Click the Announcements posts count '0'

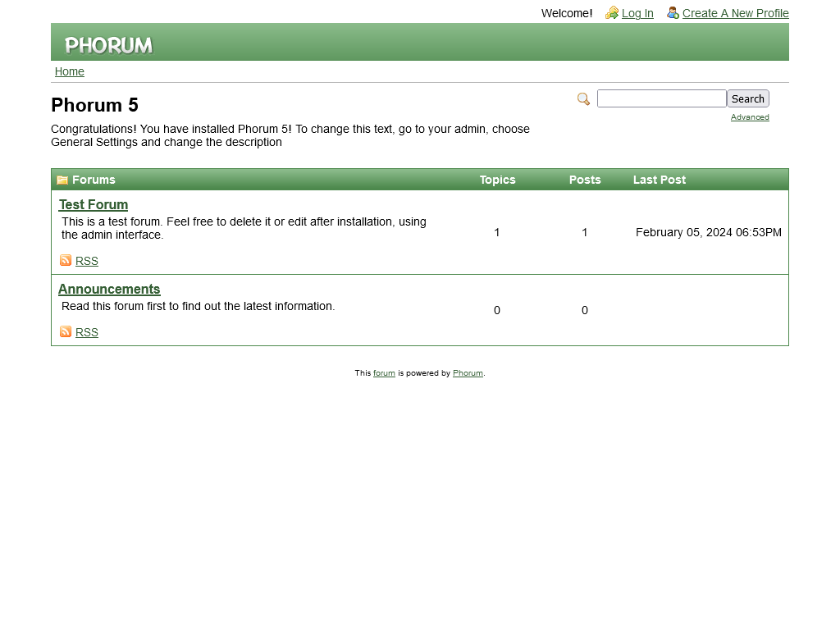[585, 311]
